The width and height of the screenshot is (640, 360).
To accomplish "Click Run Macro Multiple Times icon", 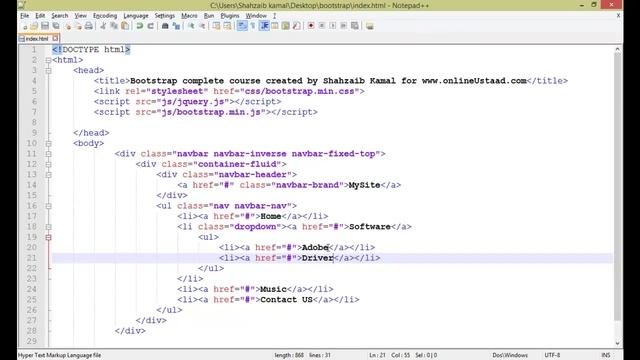I will [344, 26].
